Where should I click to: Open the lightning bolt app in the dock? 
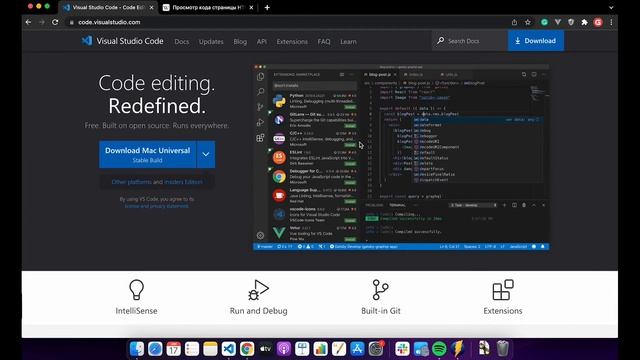[x=458, y=349]
